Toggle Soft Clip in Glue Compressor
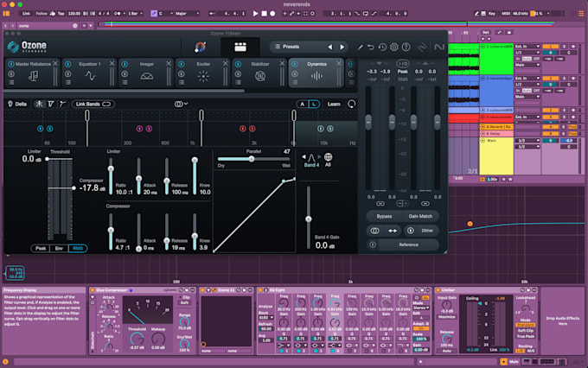The width and height of the screenshot is (588, 368). coord(184,302)
